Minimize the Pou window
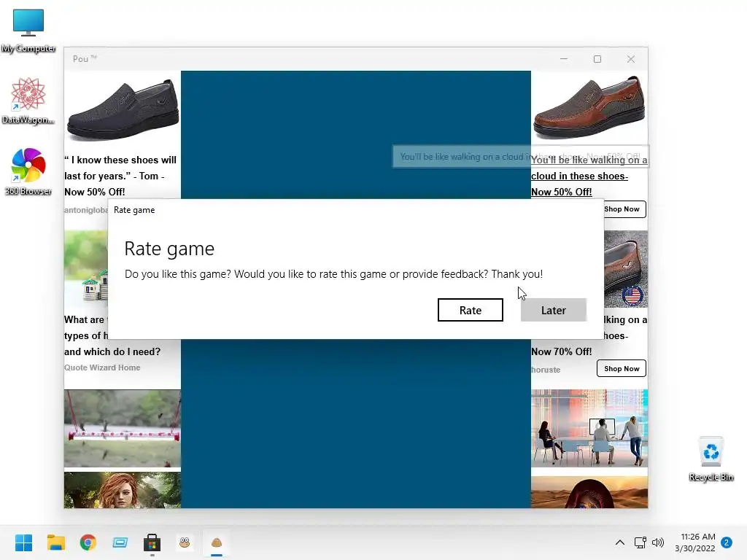Image resolution: width=747 pixels, height=560 pixels. tap(564, 59)
